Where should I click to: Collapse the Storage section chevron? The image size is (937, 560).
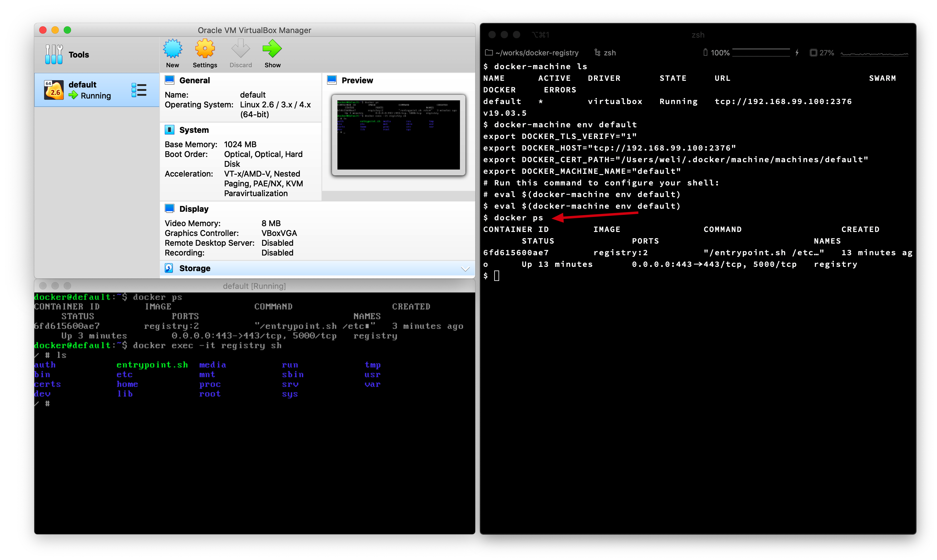coord(465,269)
